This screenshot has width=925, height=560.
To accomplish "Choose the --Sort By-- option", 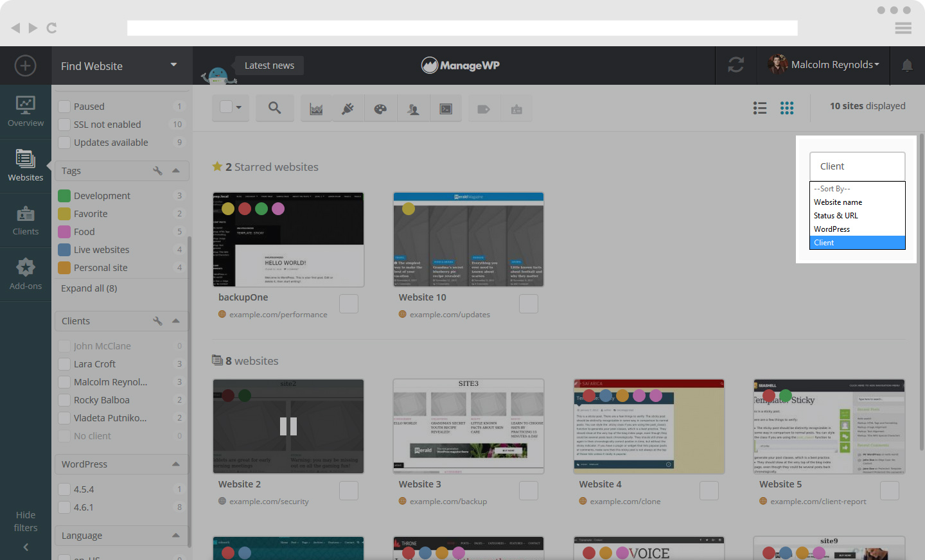I will pos(858,189).
